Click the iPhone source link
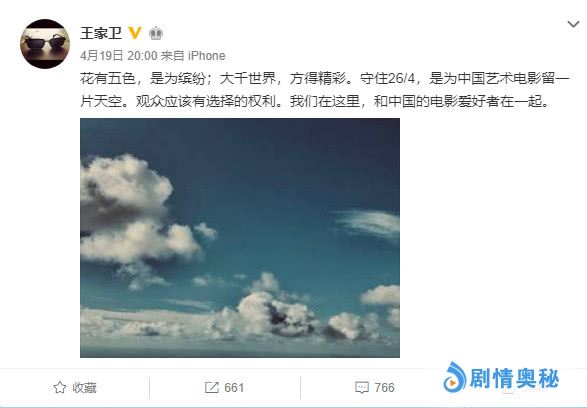587x408 pixels. pyautogui.click(x=207, y=56)
